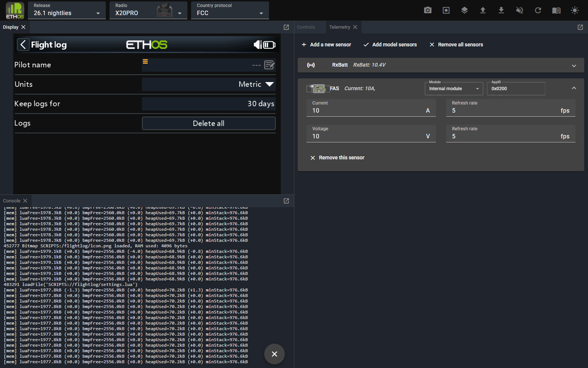Click the Keep logs for 30 days field
588x368 pixels.
[x=209, y=104]
